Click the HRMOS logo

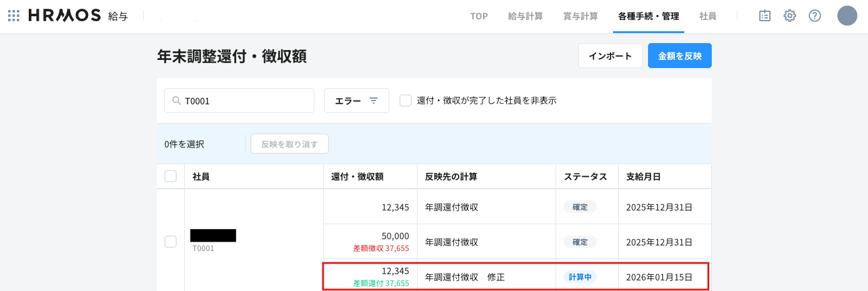tap(64, 16)
